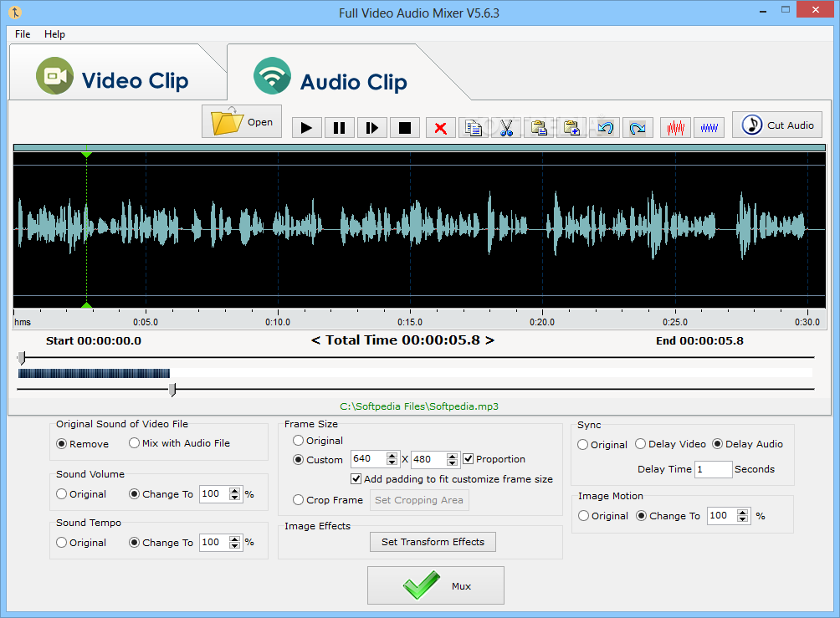Viewport: 840px width, 618px height.
Task: Open the File menu
Action: pyautogui.click(x=23, y=34)
